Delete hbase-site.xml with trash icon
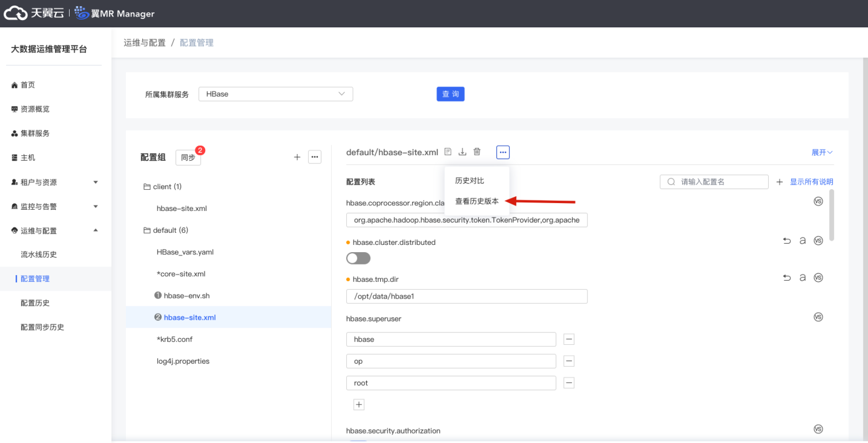The width and height of the screenshot is (868, 443). (477, 152)
